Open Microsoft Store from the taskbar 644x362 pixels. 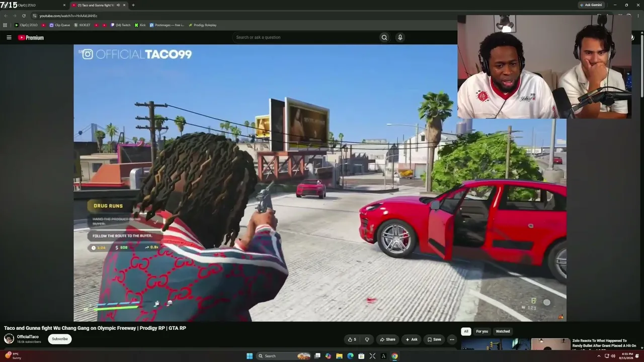coord(361,356)
